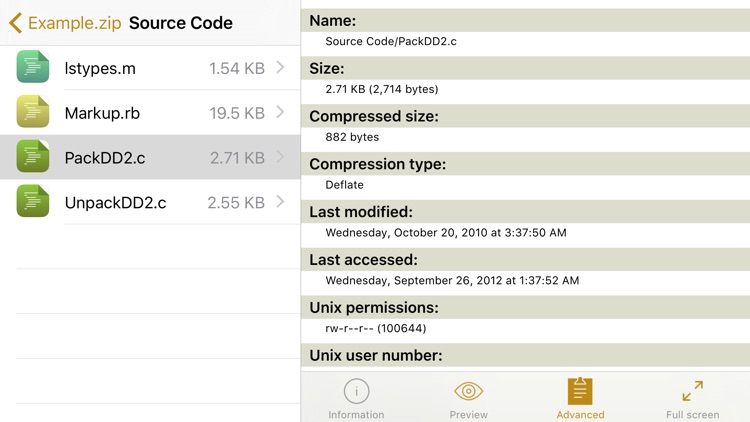Expand Markup.rb using its right chevron
The width and height of the screenshot is (750, 422).
tap(281, 112)
